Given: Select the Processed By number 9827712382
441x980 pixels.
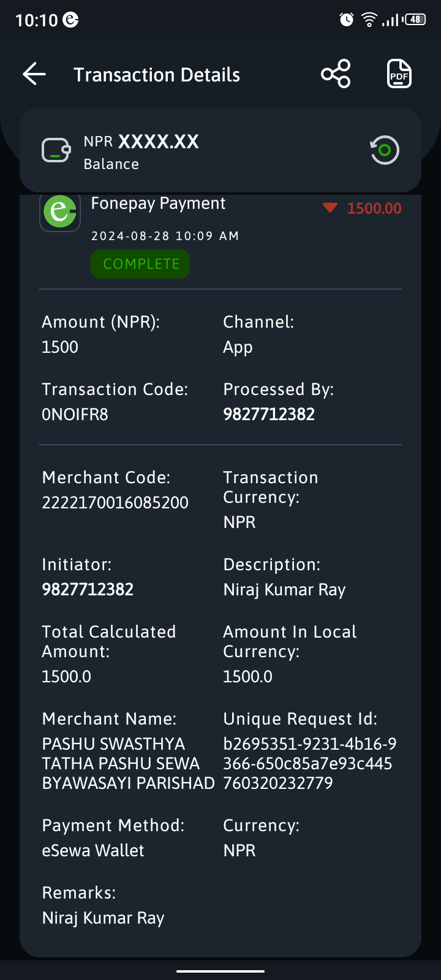Looking at the screenshot, I should point(269,414).
